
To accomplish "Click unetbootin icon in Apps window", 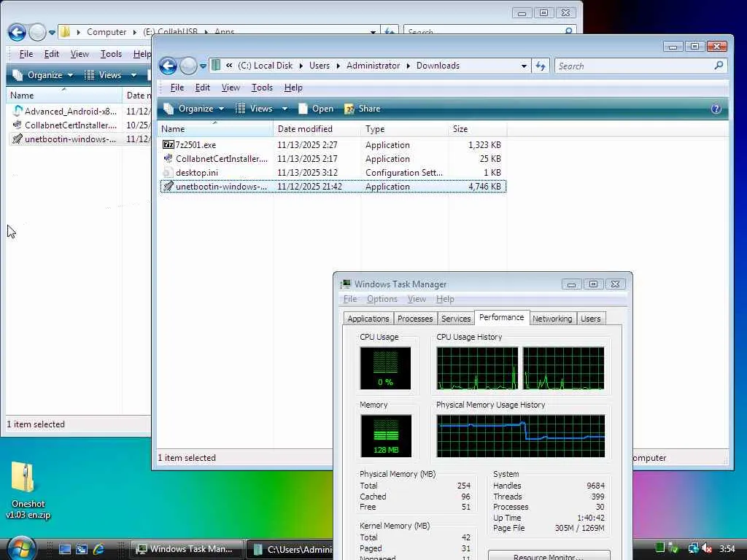I will (18, 139).
